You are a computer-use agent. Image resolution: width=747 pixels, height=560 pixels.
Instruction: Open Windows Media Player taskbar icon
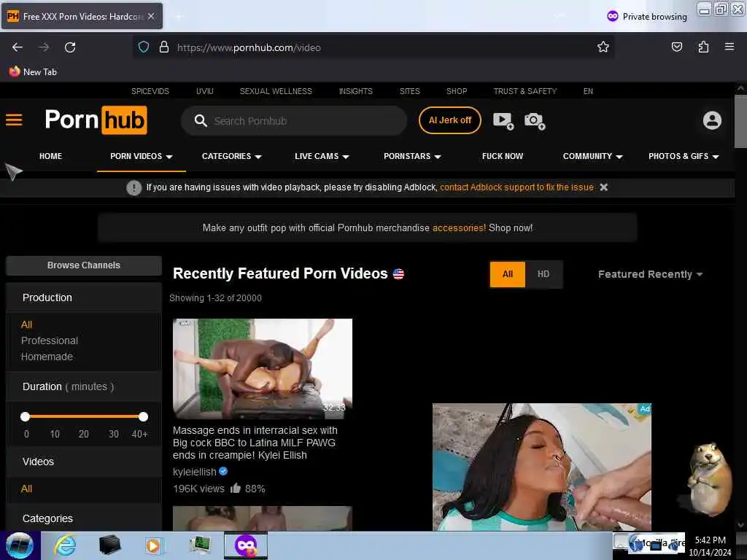click(x=153, y=545)
